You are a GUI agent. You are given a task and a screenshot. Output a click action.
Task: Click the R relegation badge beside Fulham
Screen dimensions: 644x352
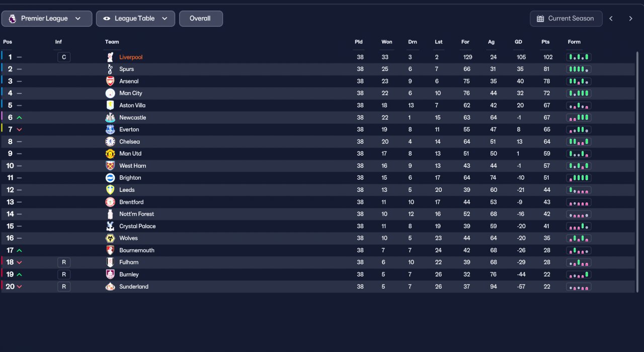pyautogui.click(x=64, y=262)
